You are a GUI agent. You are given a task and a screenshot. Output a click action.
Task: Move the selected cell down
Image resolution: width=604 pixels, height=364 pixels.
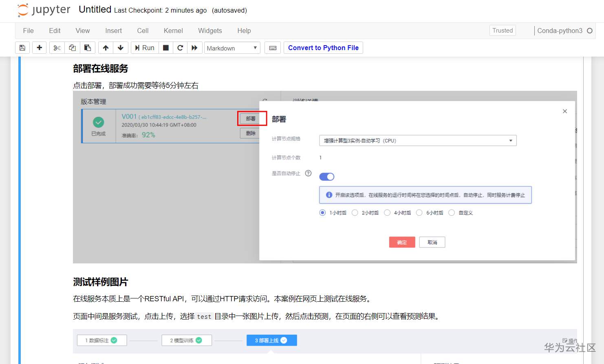(121, 48)
